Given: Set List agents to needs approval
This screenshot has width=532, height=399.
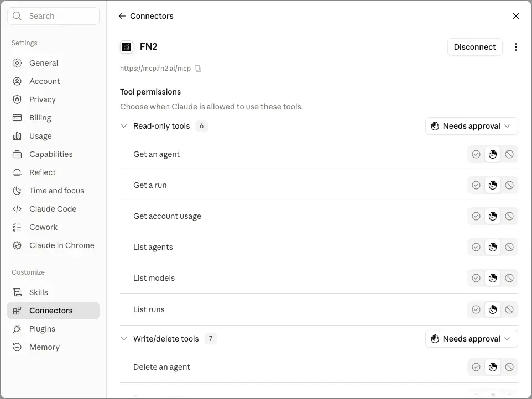Looking at the screenshot, I should pyautogui.click(x=493, y=247).
